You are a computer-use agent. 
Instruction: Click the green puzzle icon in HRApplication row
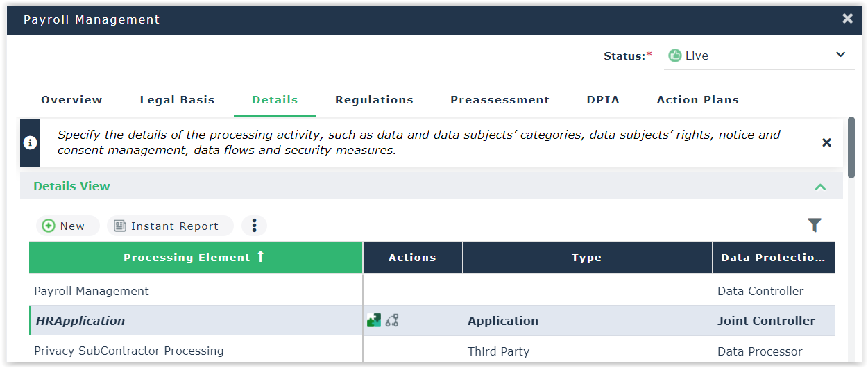click(374, 320)
